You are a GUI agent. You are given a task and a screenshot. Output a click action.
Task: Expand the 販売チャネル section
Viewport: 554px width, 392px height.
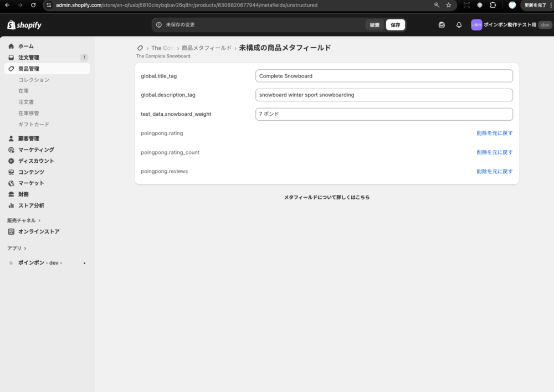pos(24,220)
